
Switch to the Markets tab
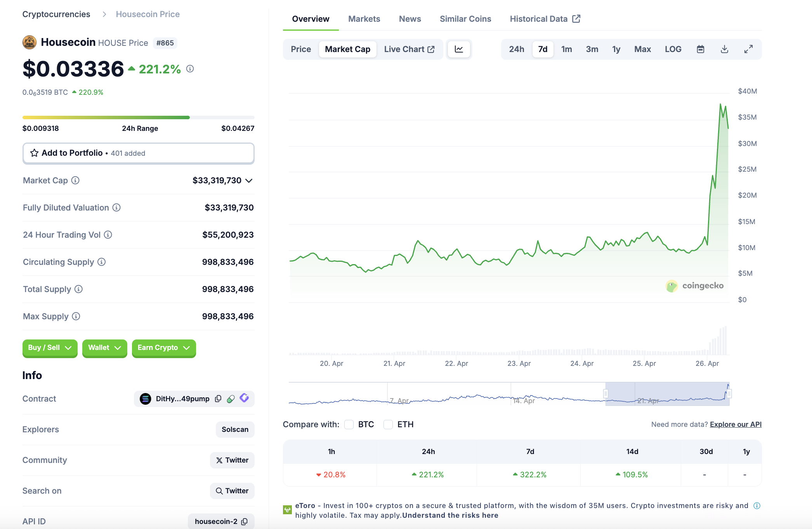point(364,19)
